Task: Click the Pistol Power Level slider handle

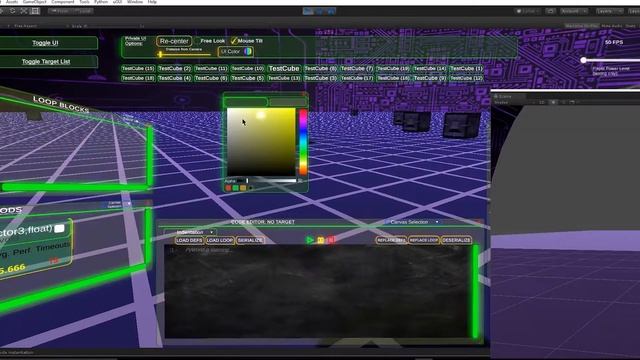Action: click(x=584, y=60)
